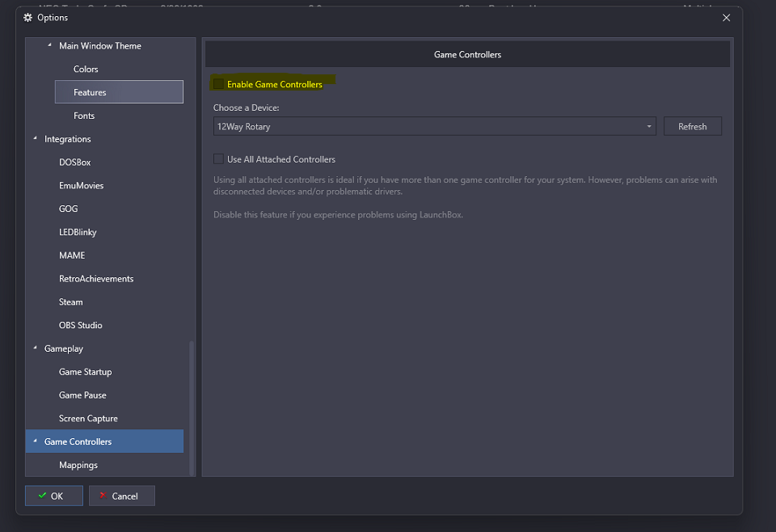Open Game Pause settings
This screenshot has height=532, width=776.
pyautogui.click(x=82, y=395)
